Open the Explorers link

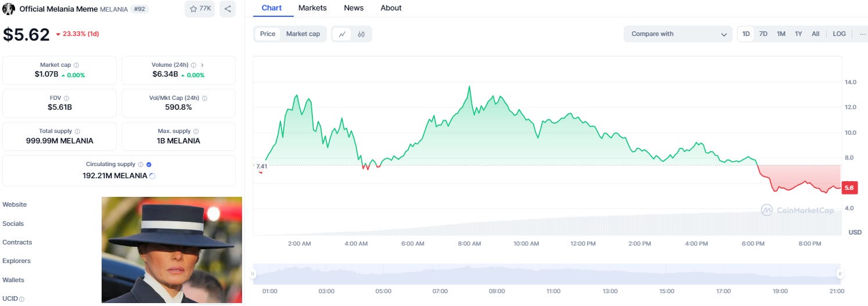pyautogui.click(x=16, y=261)
